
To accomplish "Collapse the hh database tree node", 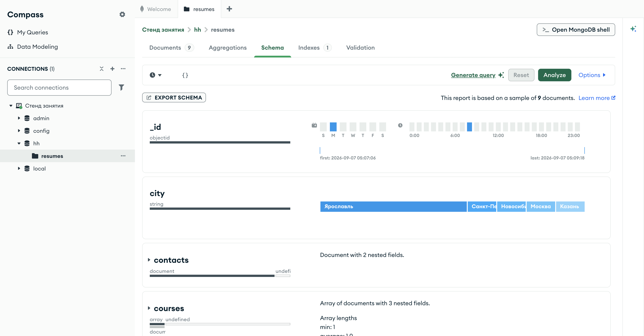I will pyautogui.click(x=19, y=143).
